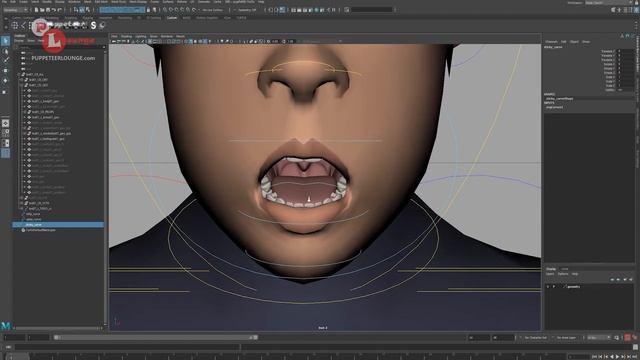Select by component type mode icon
Viewport: 640px width, 360px height.
pyautogui.click(x=88, y=9)
